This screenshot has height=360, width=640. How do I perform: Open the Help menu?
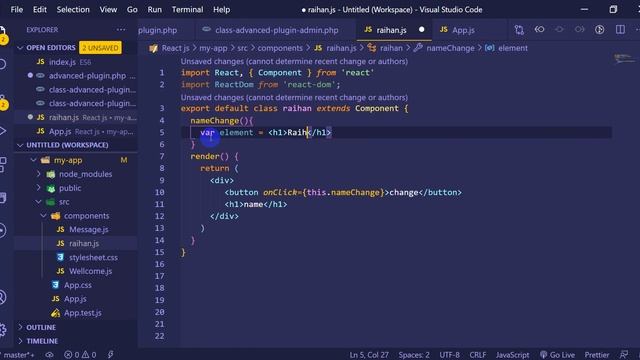[221, 9]
